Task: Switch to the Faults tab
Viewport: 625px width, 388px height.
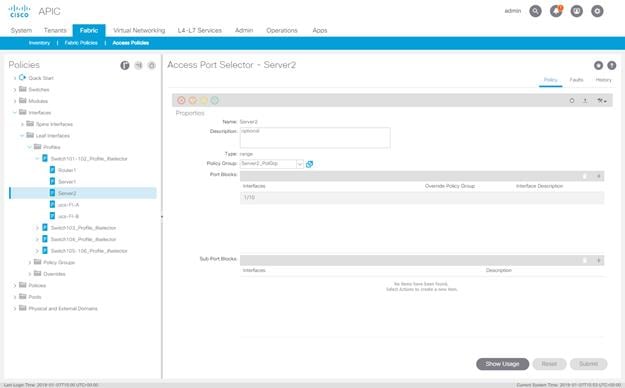Action: point(576,80)
